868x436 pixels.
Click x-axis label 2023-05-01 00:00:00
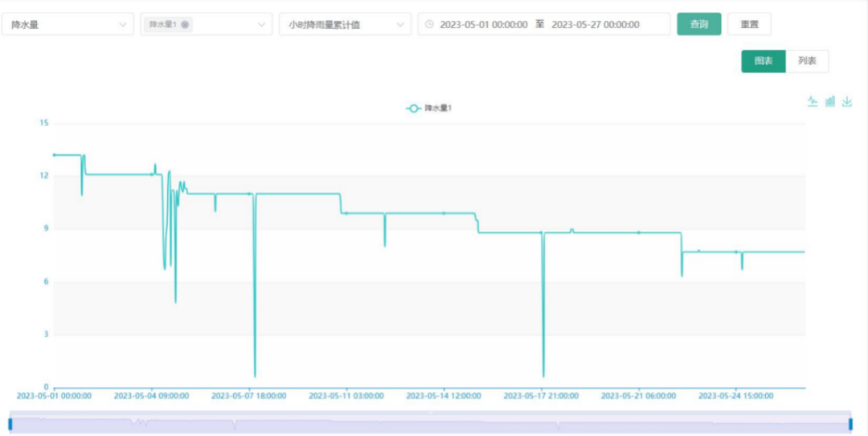(54, 396)
